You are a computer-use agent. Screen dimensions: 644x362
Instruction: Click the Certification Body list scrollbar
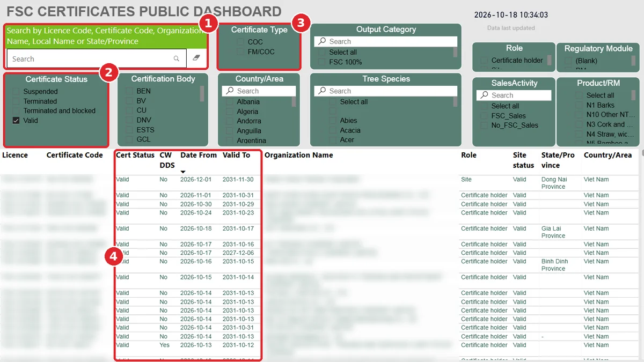(x=202, y=93)
